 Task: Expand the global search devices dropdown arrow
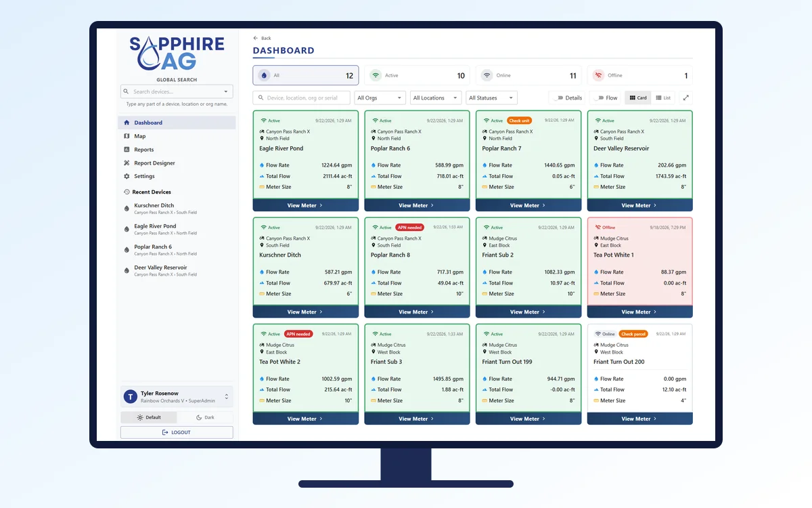[x=226, y=91]
